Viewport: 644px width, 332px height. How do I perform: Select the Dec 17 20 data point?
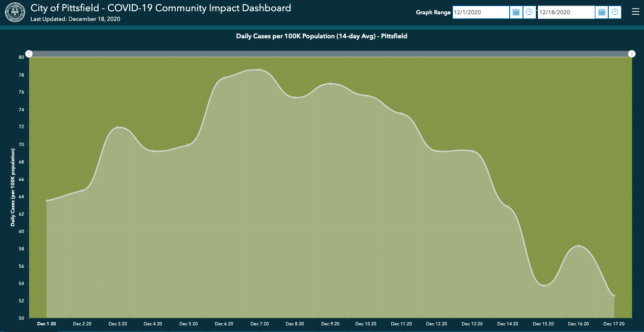(x=614, y=296)
